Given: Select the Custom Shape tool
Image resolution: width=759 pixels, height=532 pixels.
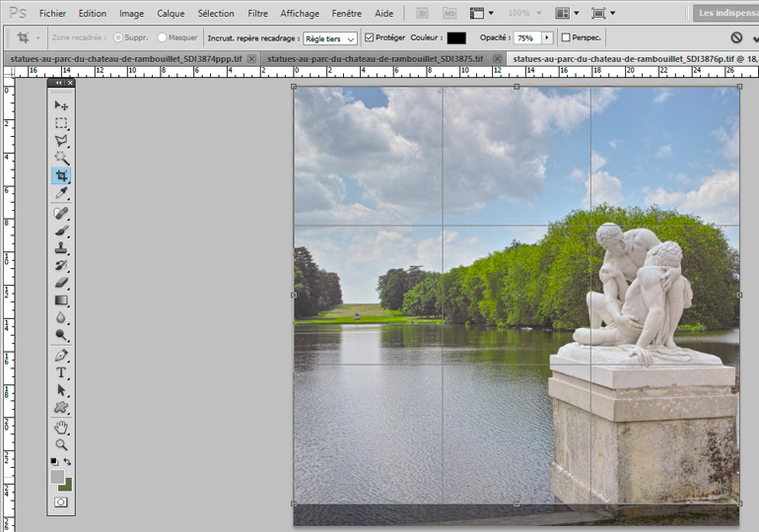Looking at the screenshot, I should point(61,408).
